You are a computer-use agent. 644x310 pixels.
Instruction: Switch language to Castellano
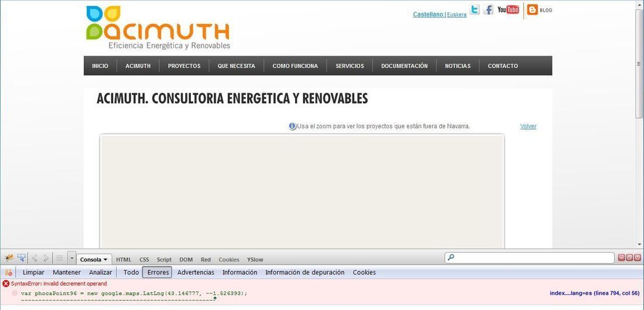(428, 15)
